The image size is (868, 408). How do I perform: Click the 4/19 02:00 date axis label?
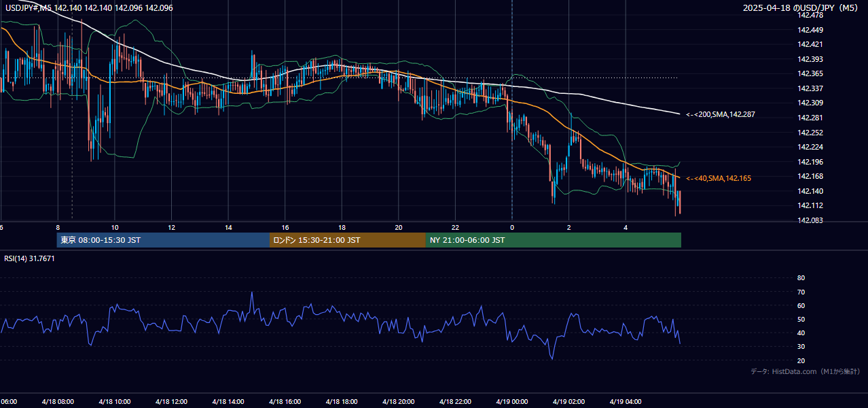click(x=568, y=401)
